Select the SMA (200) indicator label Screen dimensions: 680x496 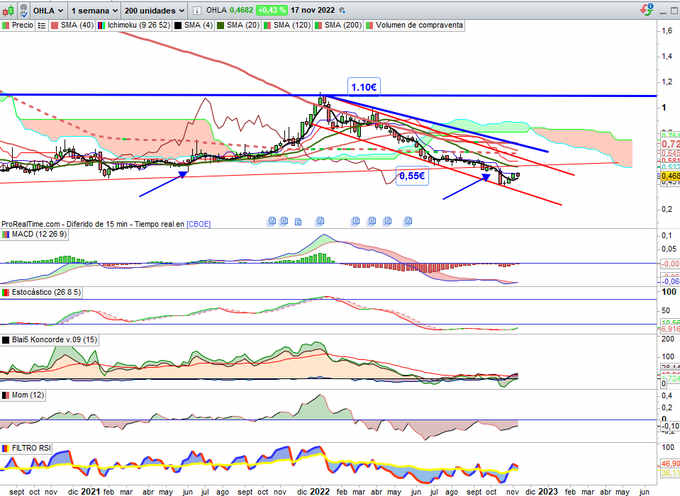click(x=338, y=26)
